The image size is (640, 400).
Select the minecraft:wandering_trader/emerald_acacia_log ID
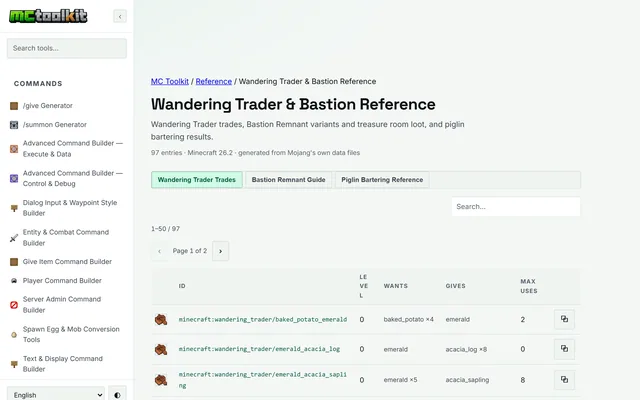point(259,349)
